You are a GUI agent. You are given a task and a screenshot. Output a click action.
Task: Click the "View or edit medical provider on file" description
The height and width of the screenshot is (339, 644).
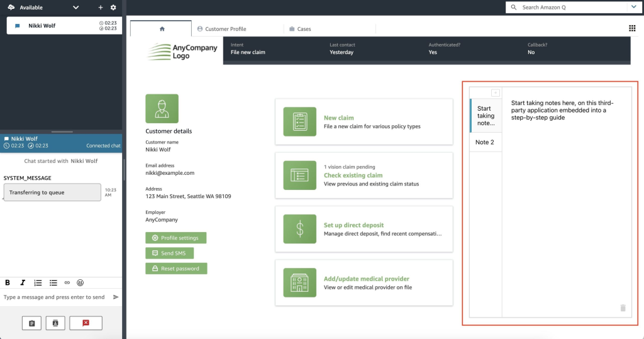(367, 287)
